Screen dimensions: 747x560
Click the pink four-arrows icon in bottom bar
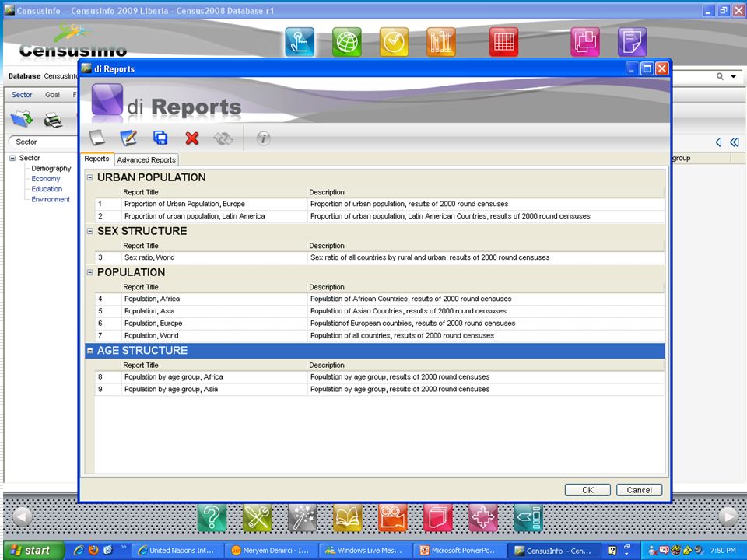click(x=483, y=518)
